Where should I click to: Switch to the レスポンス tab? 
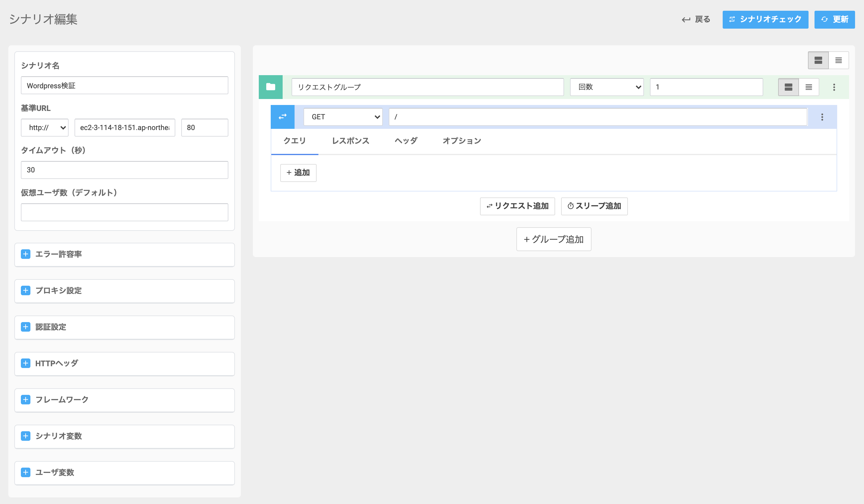(350, 141)
